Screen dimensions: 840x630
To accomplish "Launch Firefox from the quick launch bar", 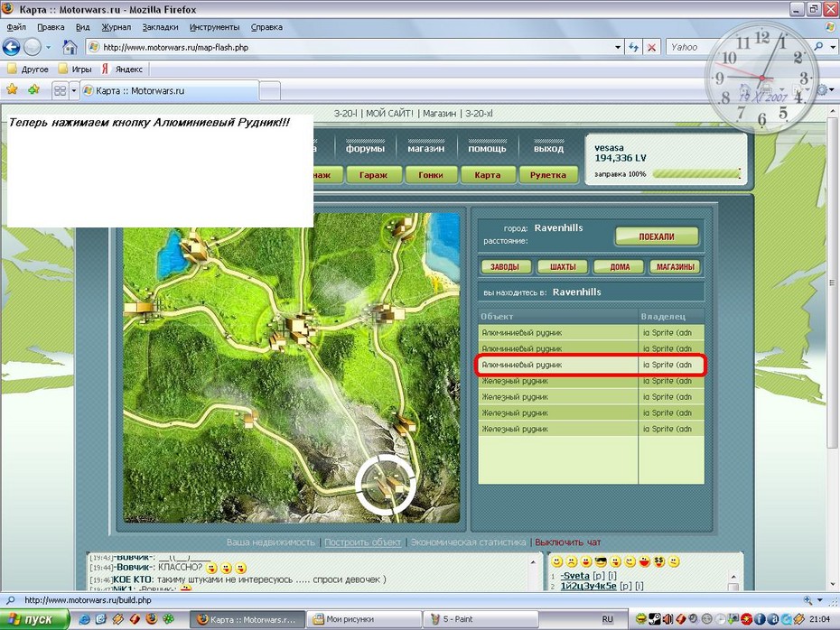I will click(152, 619).
